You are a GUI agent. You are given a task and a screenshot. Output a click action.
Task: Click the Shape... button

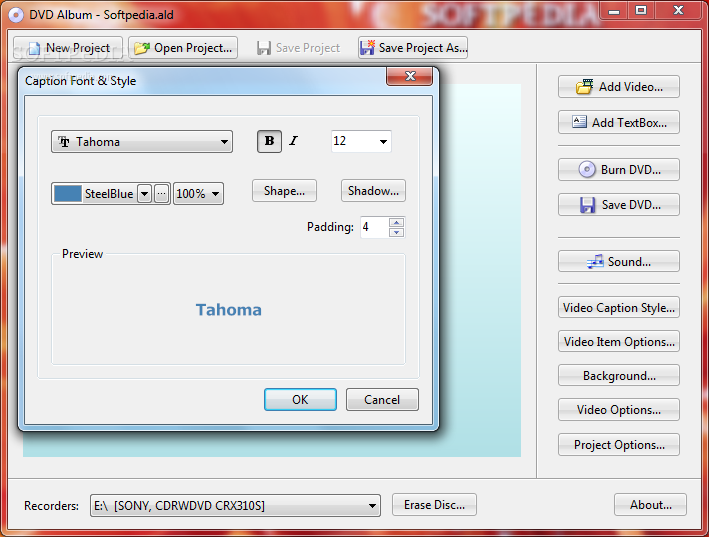pyautogui.click(x=284, y=191)
